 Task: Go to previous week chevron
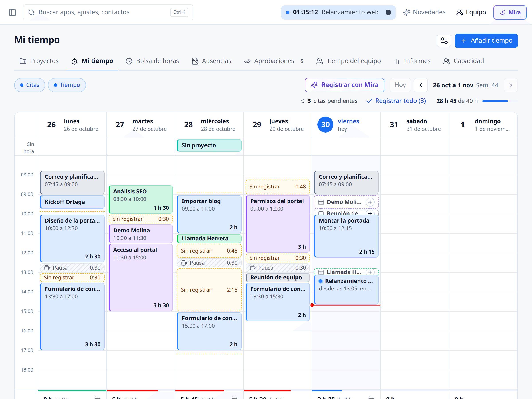coord(421,85)
